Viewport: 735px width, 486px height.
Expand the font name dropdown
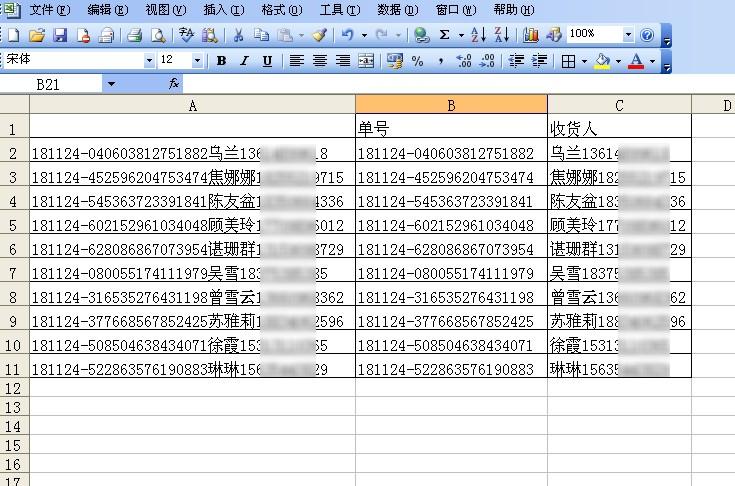(x=149, y=60)
